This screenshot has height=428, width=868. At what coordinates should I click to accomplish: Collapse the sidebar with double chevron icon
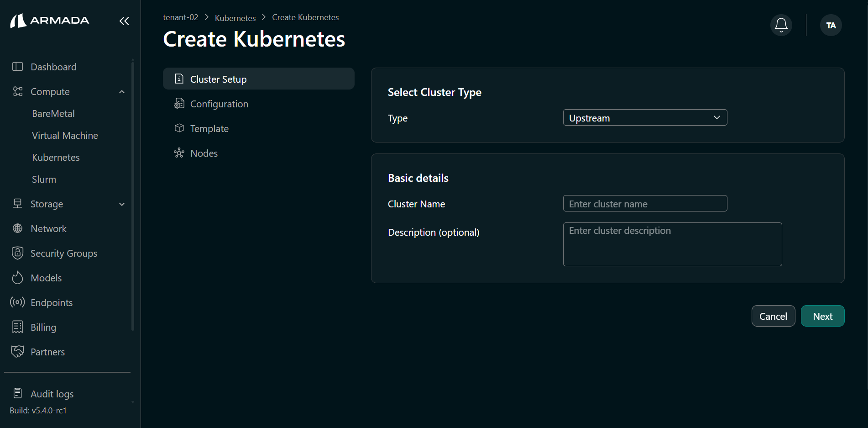pyautogui.click(x=124, y=21)
